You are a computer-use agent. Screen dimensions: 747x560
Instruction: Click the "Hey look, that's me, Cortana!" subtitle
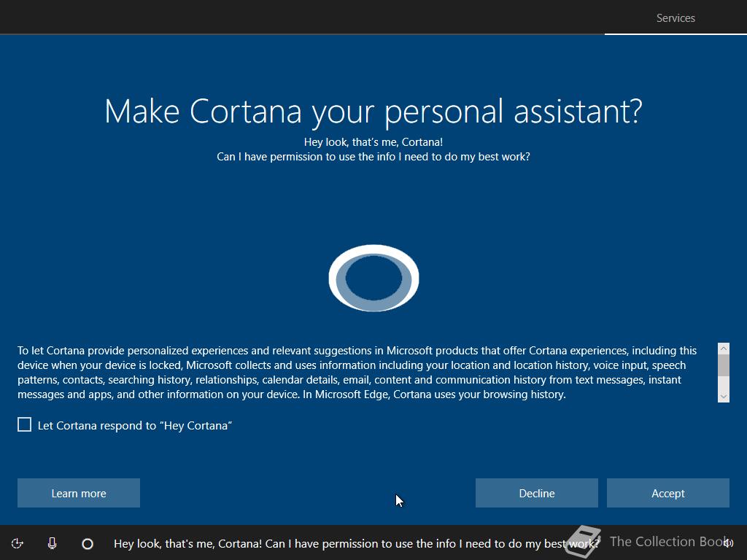(x=373, y=142)
